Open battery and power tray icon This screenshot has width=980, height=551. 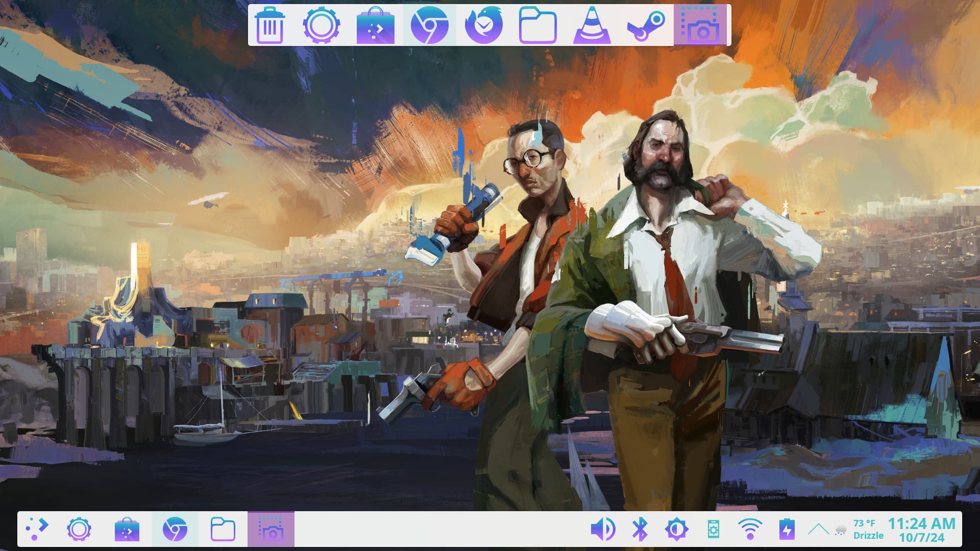(x=787, y=529)
